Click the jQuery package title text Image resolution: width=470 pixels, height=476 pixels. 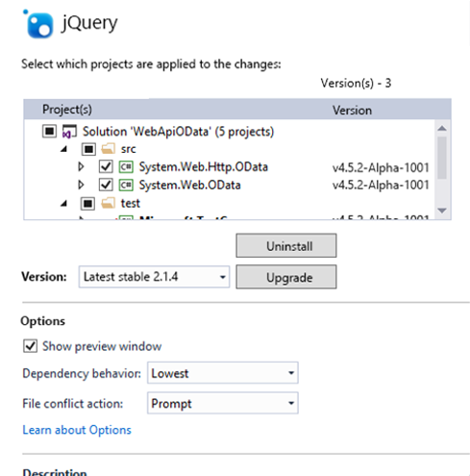pyautogui.click(x=89, y=23)
